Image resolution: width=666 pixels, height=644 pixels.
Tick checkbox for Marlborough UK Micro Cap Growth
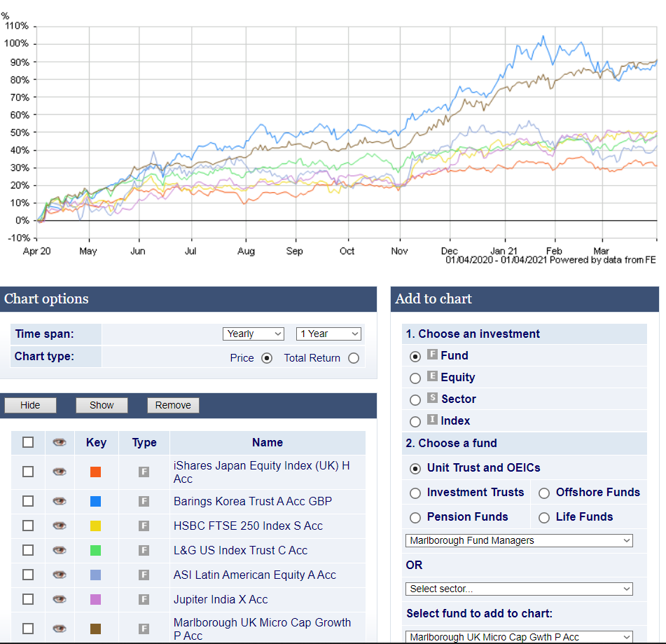(28, 629)
